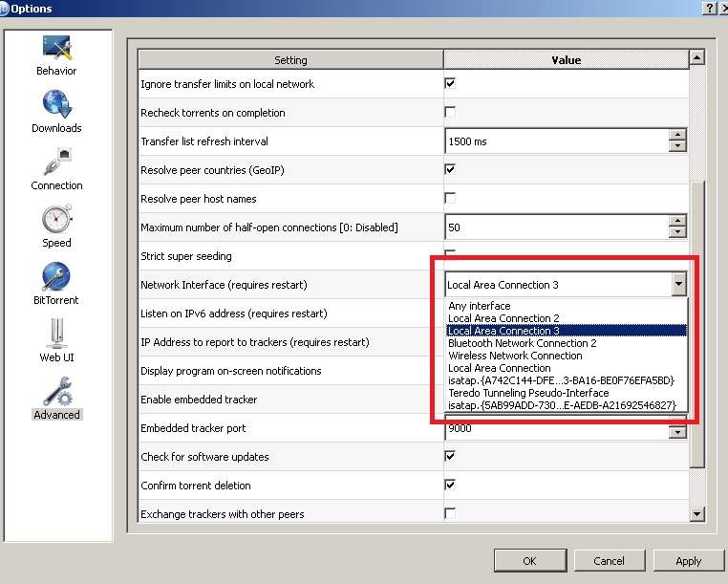Select the Listen on IPv6 address row
Image resolution: width=728 pixels, height=584 pixels.
click(290, 314)
